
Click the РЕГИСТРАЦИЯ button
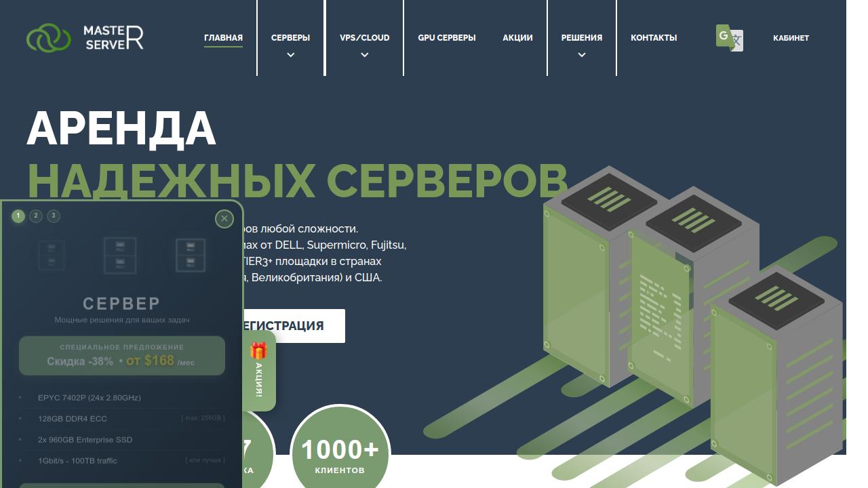(294, 326)
